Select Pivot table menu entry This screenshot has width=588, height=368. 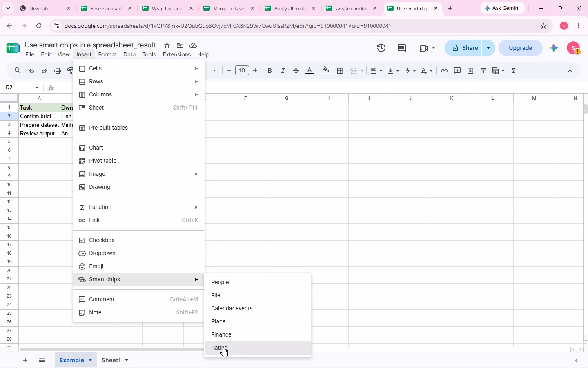pos(139,161)
